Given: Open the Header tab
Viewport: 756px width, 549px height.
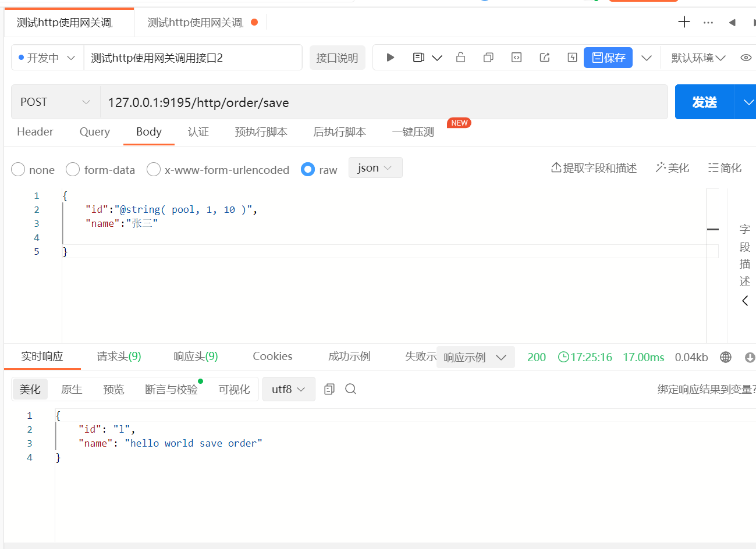Looking at the screenshot, I should pyautogui.click(x=35, y=132).
